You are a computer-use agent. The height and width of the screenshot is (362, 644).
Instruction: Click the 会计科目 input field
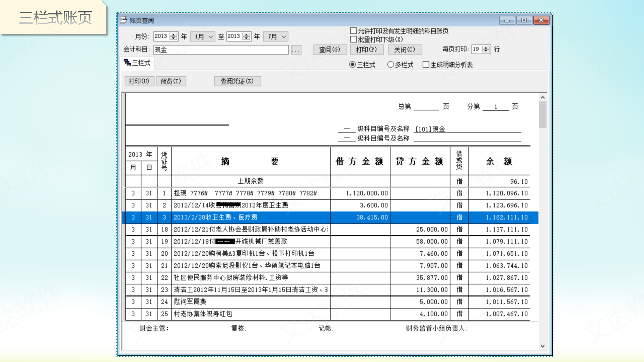coord(221,50)
